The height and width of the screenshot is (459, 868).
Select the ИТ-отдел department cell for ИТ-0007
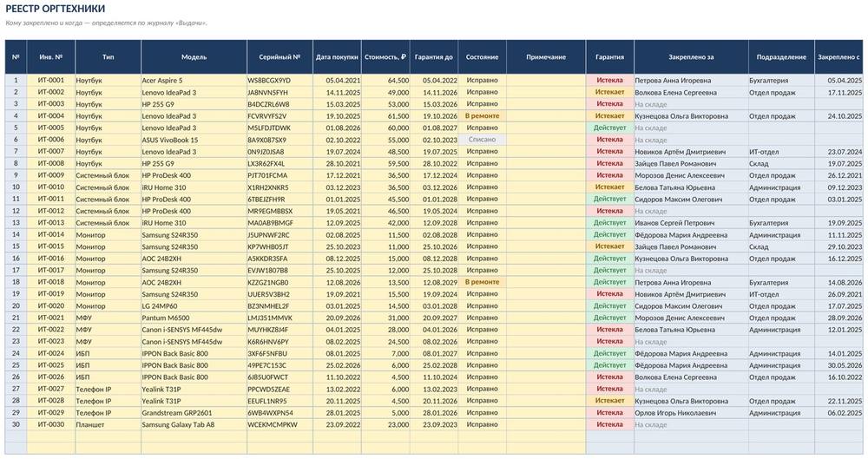[x=781, y=152]
